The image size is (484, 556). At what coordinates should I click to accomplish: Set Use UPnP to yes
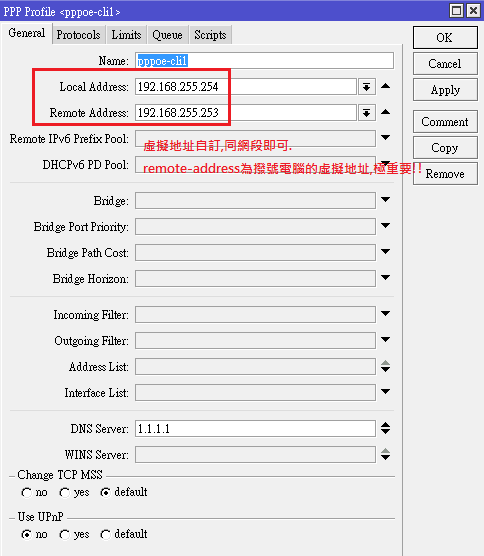tap(65, 535)
